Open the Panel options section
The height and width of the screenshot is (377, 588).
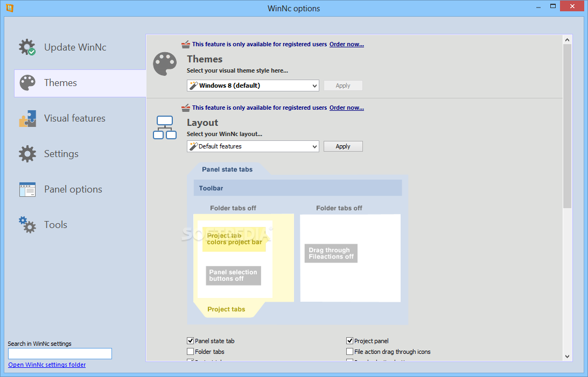tap(73, 189)
